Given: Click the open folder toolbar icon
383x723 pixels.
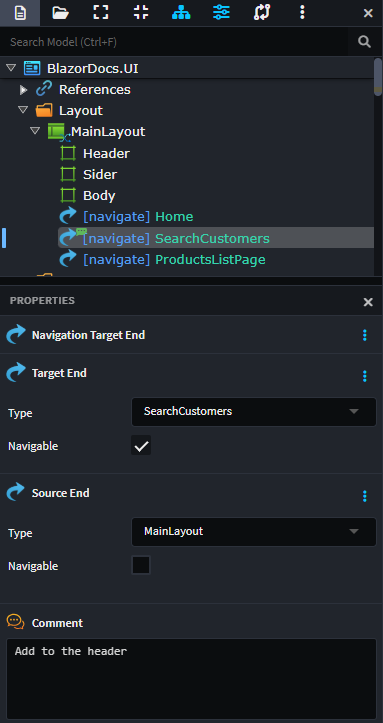Looking at the screenshot, I should pos(60,12).
